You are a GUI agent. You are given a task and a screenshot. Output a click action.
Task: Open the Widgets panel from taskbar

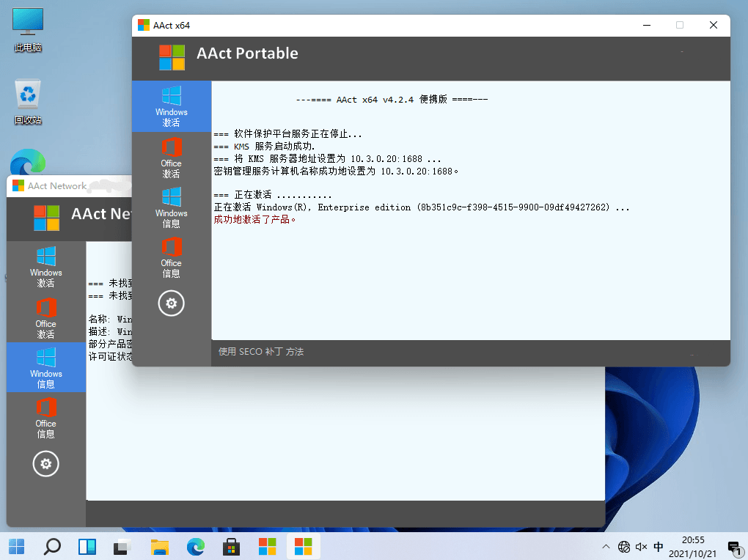point(87,547)
